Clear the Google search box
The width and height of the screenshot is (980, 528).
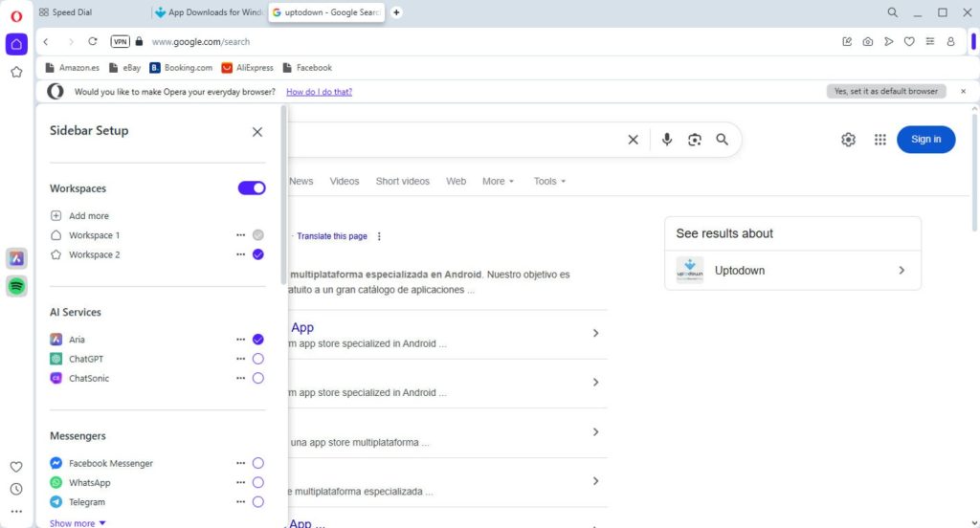[634, 140]
